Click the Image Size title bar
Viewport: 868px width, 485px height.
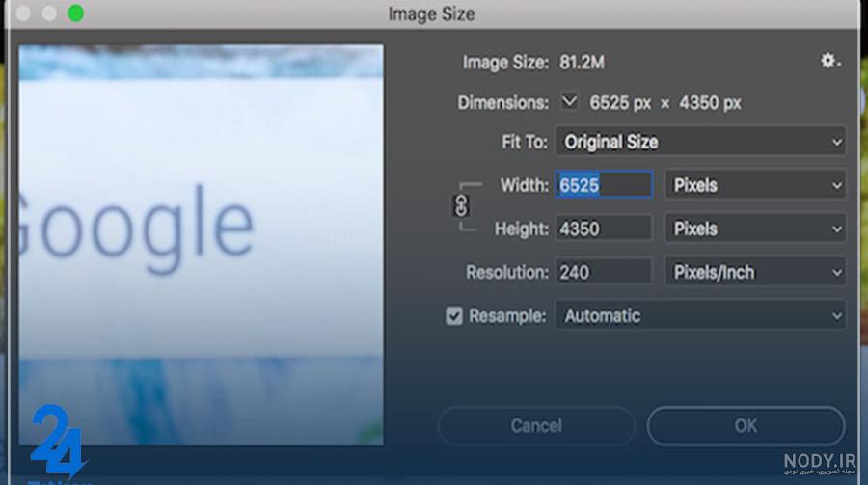[x=432, y=13]
